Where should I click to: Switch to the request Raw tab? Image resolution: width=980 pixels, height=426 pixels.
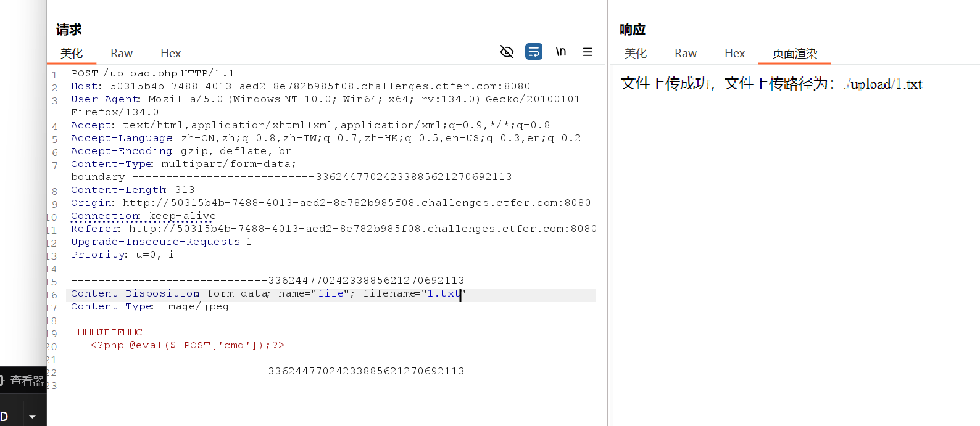[122, 54]
